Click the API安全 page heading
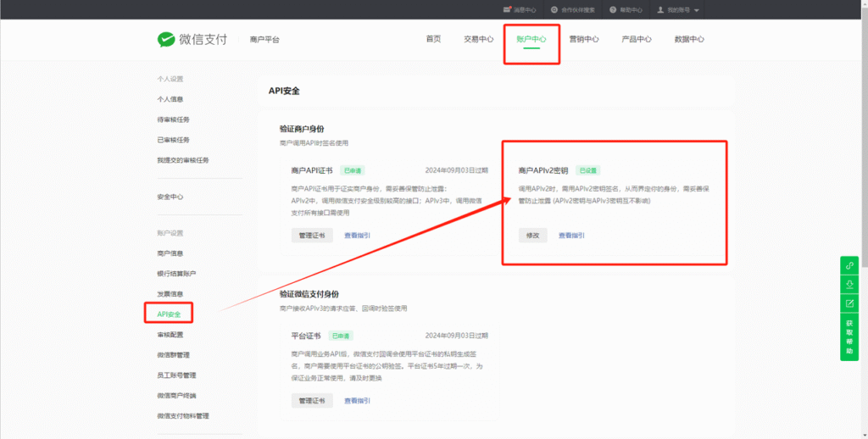Image resolution: width=868 pixels, height=439 pixels. click(284, 91)
